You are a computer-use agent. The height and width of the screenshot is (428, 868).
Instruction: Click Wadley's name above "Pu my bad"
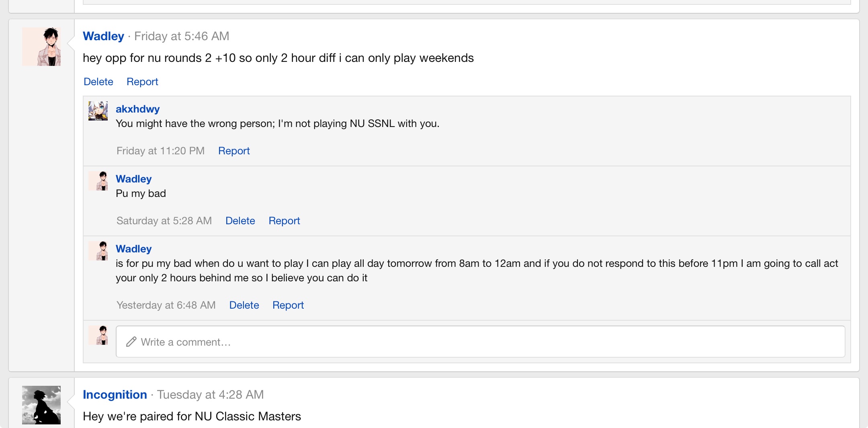tap(133, 179)
